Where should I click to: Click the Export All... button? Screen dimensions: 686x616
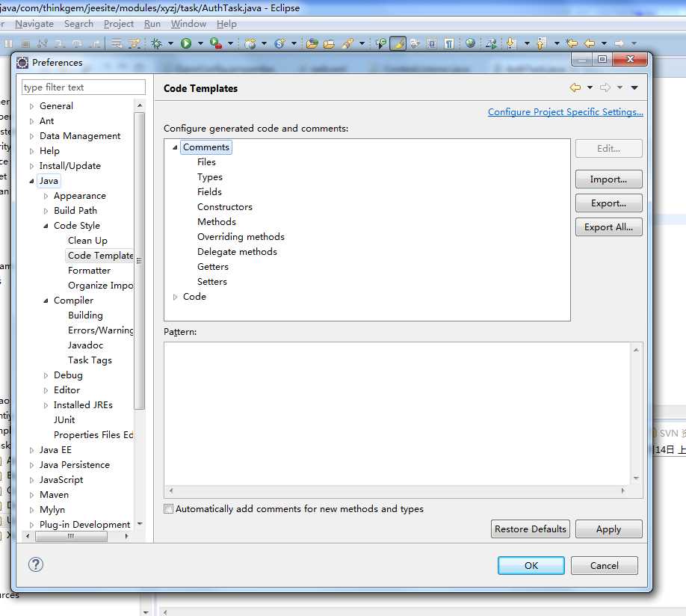click(x=608, y=227)
